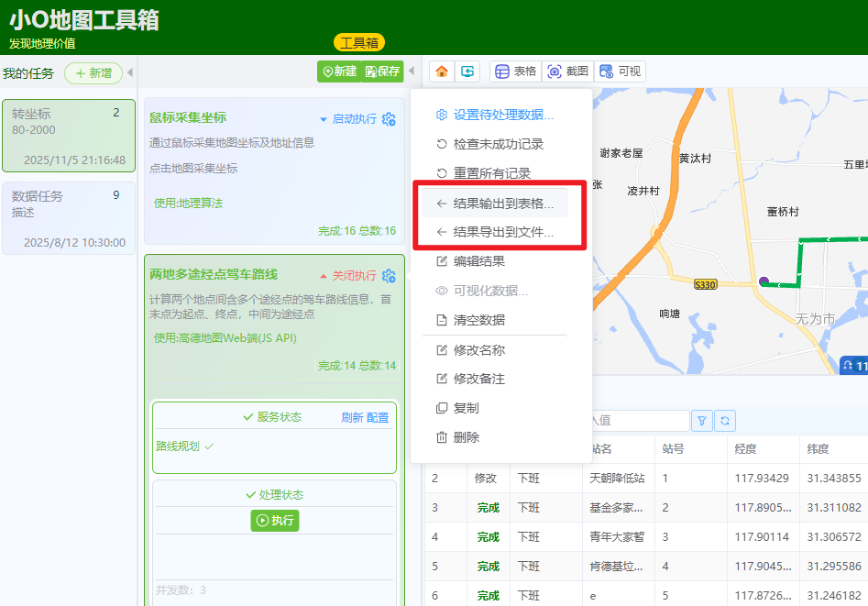This screenshot has height=606, width=868.
Task: Click the 新增 add task button
Action: coord(93,73)
